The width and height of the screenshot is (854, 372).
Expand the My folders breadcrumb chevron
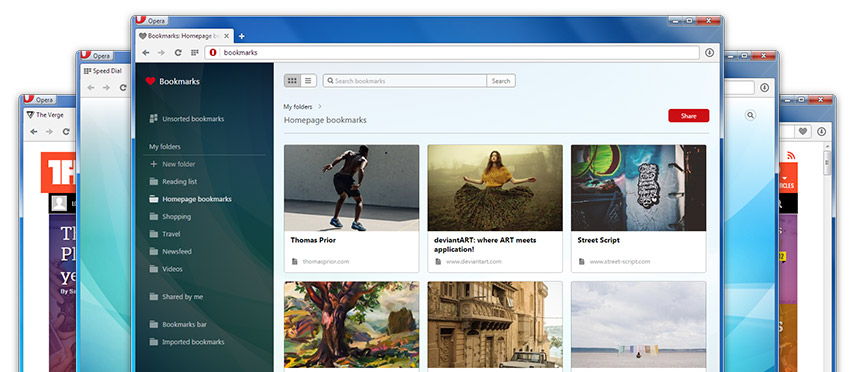[320, 107]
